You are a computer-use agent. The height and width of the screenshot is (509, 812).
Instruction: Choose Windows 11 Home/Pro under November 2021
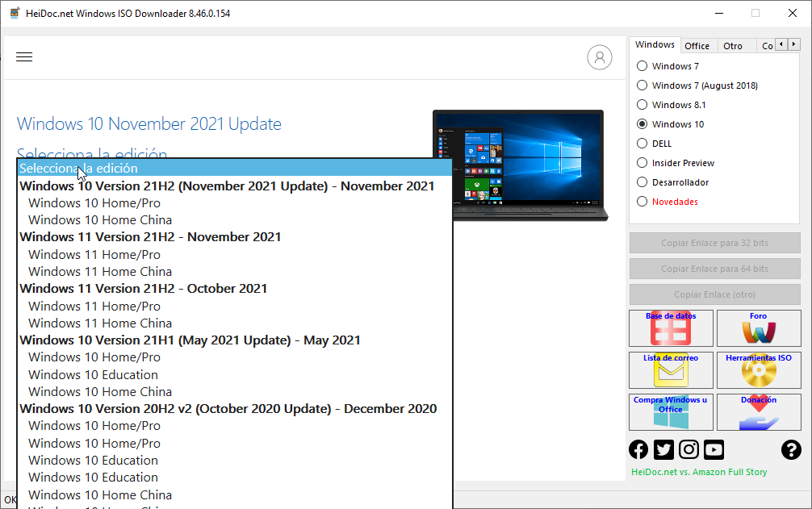[x=235, y=255]
